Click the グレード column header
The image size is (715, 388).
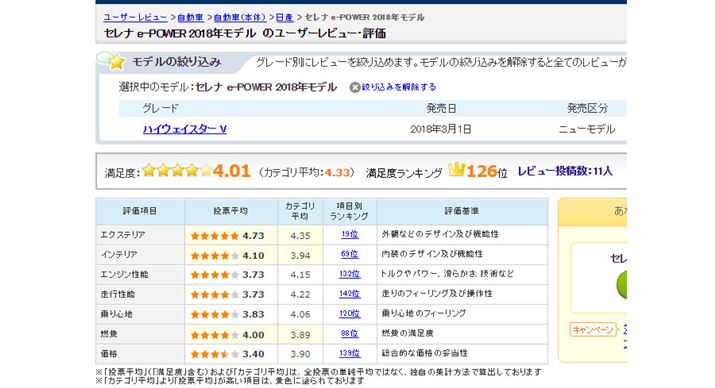point(161,109)
